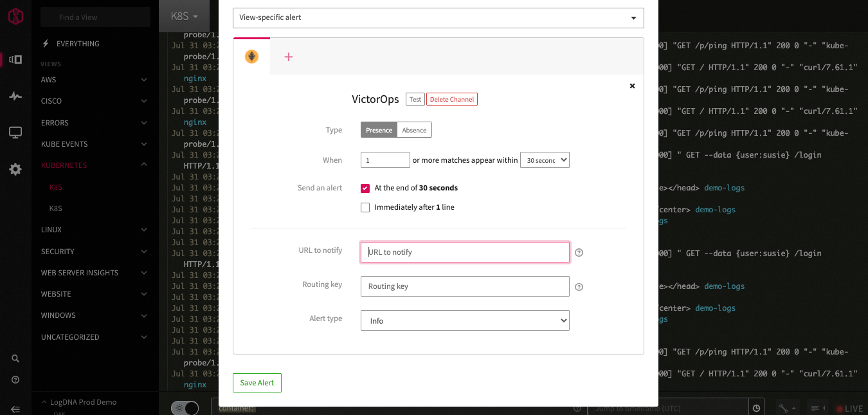Check 'At the end of 30 seconds'
The width and height of the screenshot is (868, 415).
[x=365, y=188]
